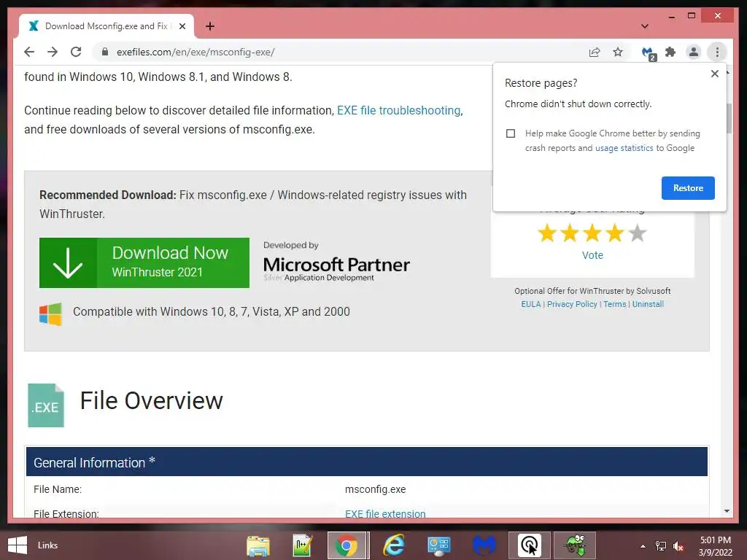
Task: Open the Chrome profile menu
Action: click(694, 52)
